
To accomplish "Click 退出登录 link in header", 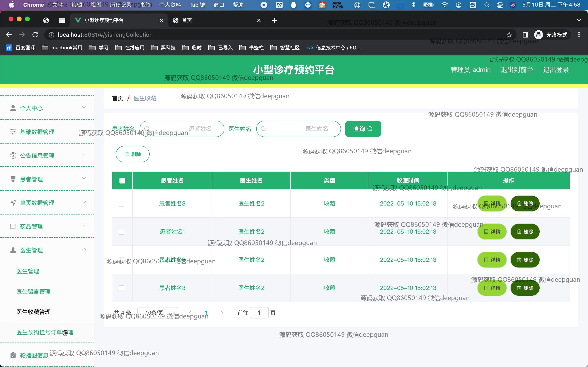I will tap(556, 70).
